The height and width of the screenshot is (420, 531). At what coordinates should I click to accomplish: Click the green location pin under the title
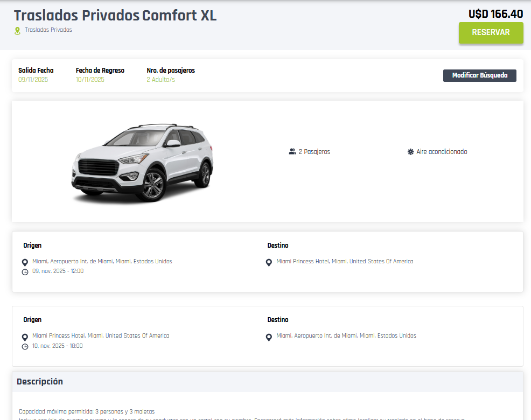pyautogui.click(x=17, y=31)
